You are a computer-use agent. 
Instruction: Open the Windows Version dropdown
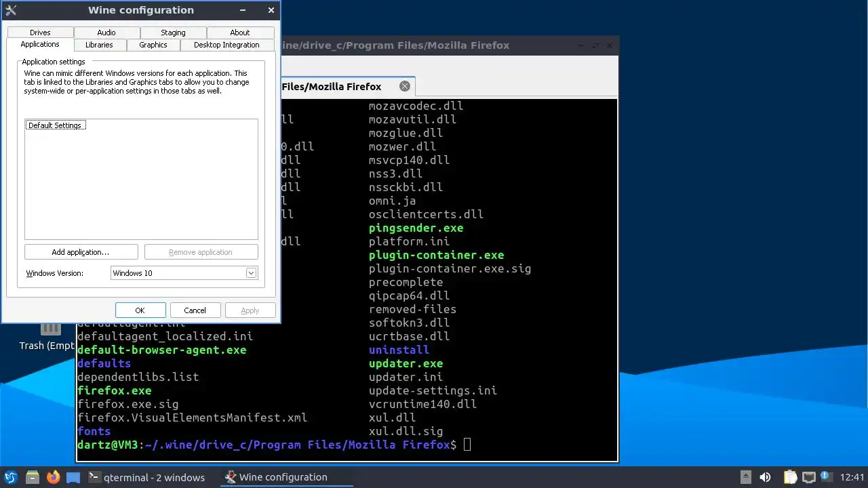point(184,273)
